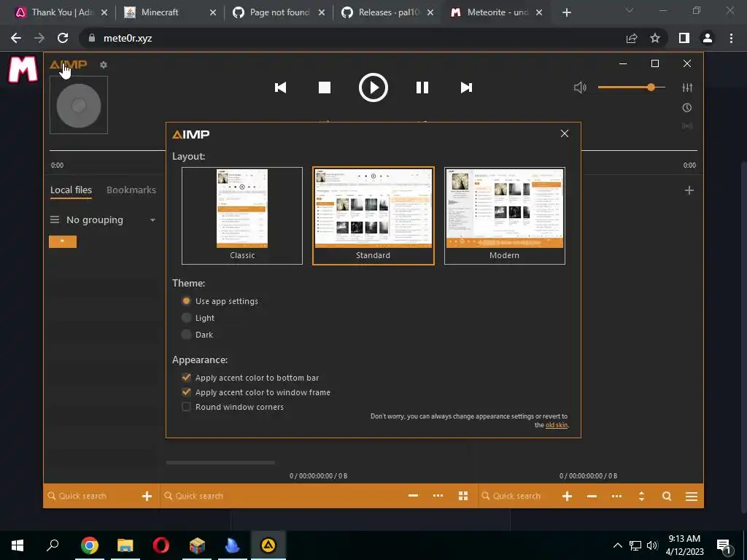The width and height of the screenshot is (747, 560).
Task: Switch to grid view icon
Action: 463,496
